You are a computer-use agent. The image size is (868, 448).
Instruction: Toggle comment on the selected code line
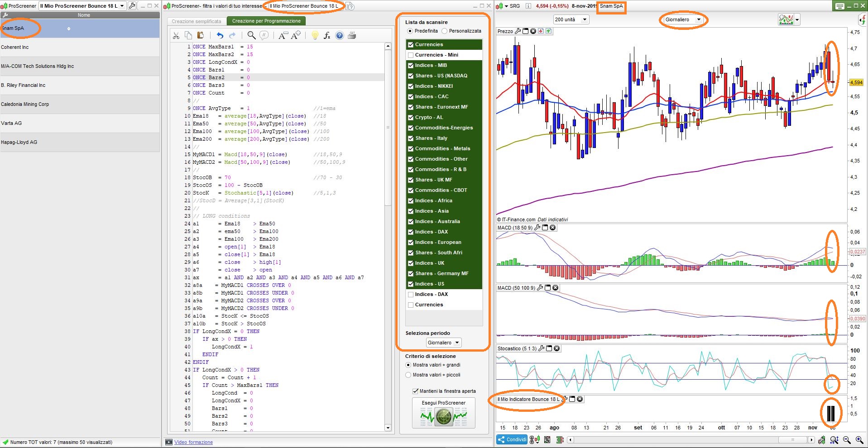[x=264, y=36]
